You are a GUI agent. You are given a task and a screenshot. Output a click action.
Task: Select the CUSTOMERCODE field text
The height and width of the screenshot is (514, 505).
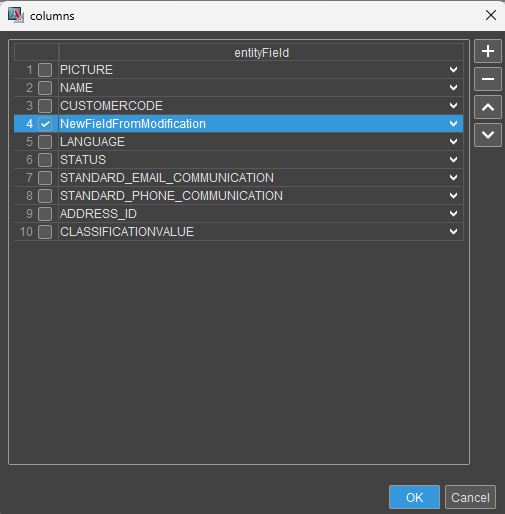(111, 106)
